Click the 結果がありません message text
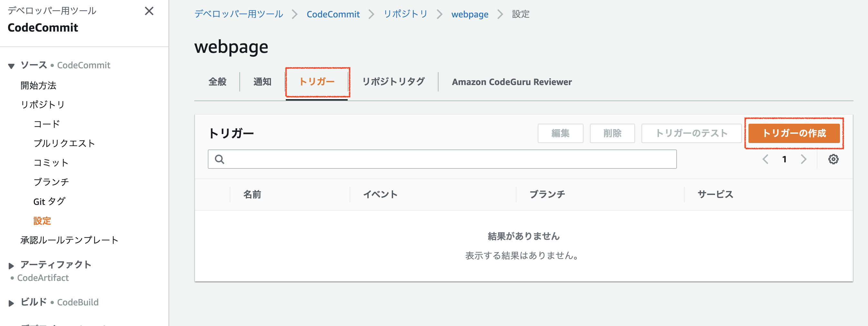868x326 pixels. pos(524,236)
